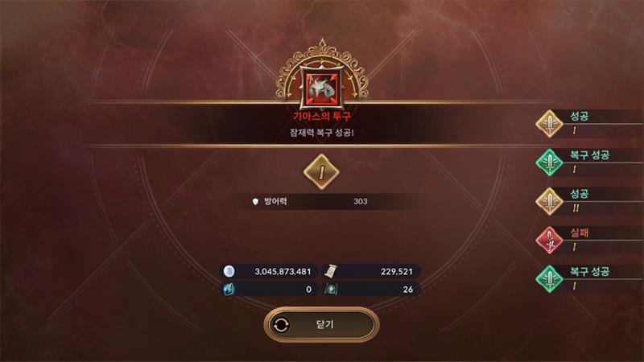
Task: Click the 닫기 button
Action: point(321,325)
